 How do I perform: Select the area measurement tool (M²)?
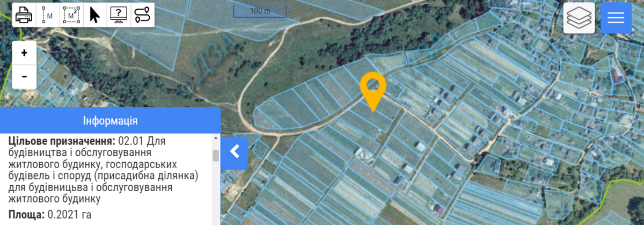pos(71,15)
